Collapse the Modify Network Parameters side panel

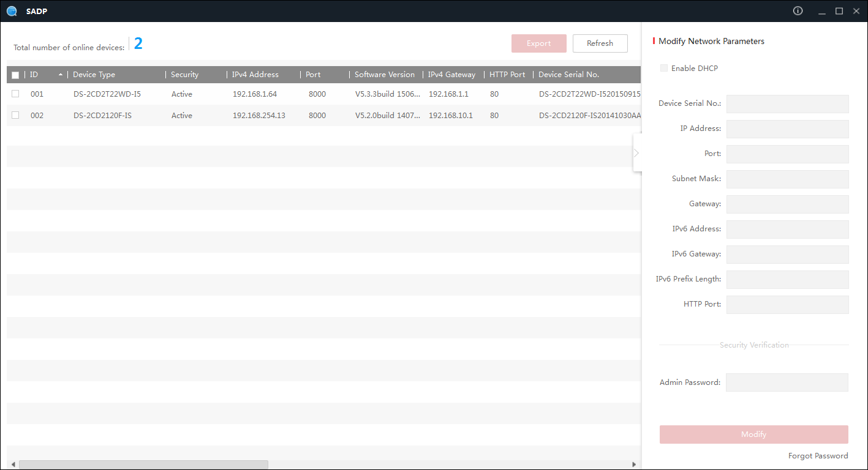pyautogui.click(x=637, y=152)
